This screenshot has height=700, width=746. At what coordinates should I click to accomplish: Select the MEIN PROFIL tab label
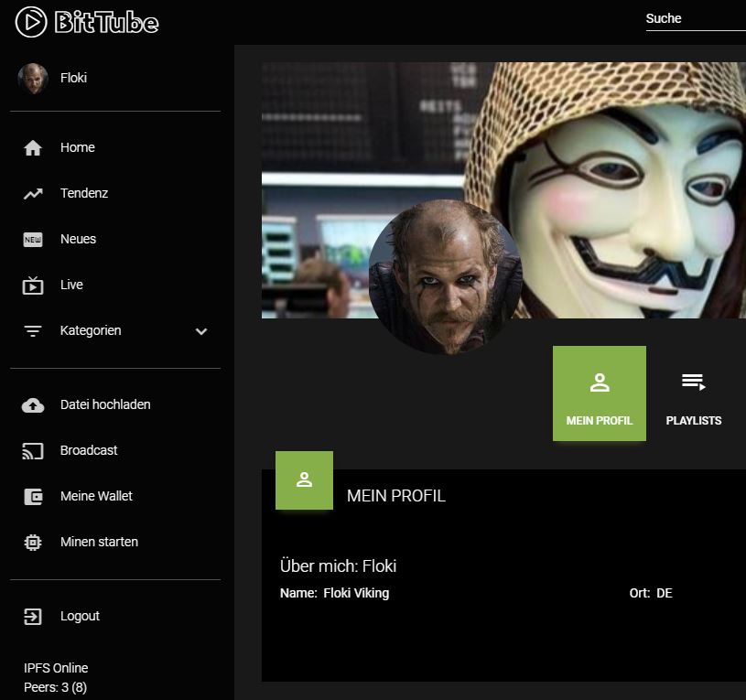[600, 421]
